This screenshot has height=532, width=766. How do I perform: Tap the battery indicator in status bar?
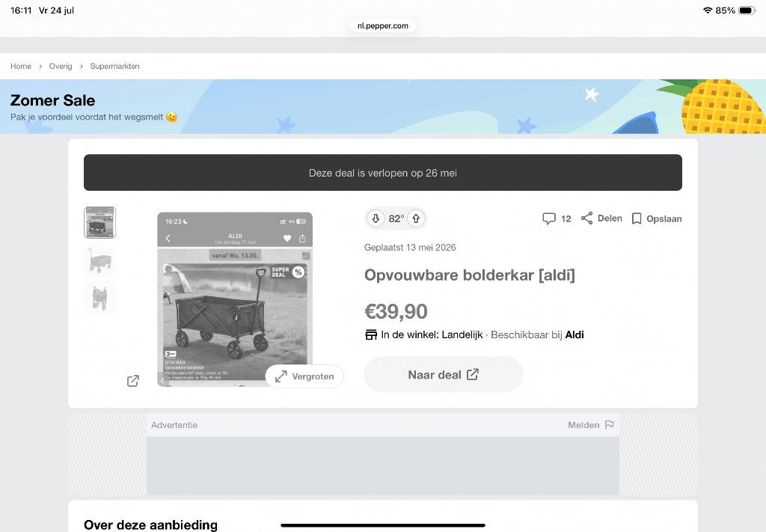(x=747, y=10)
